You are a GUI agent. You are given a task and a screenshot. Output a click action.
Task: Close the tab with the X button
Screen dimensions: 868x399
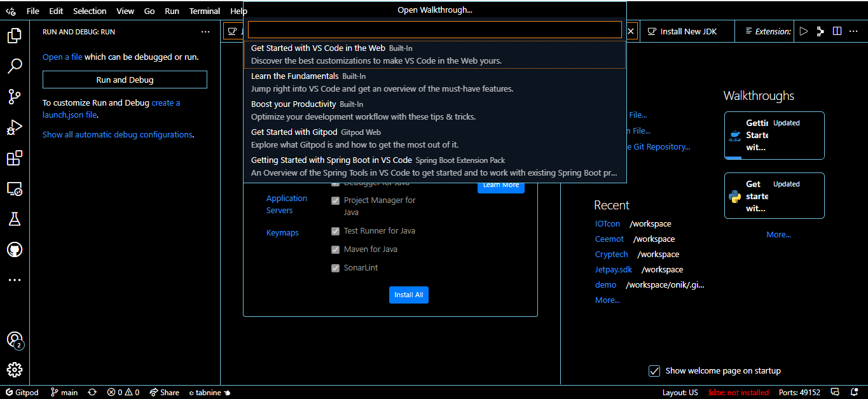click(x=631, y=31)
